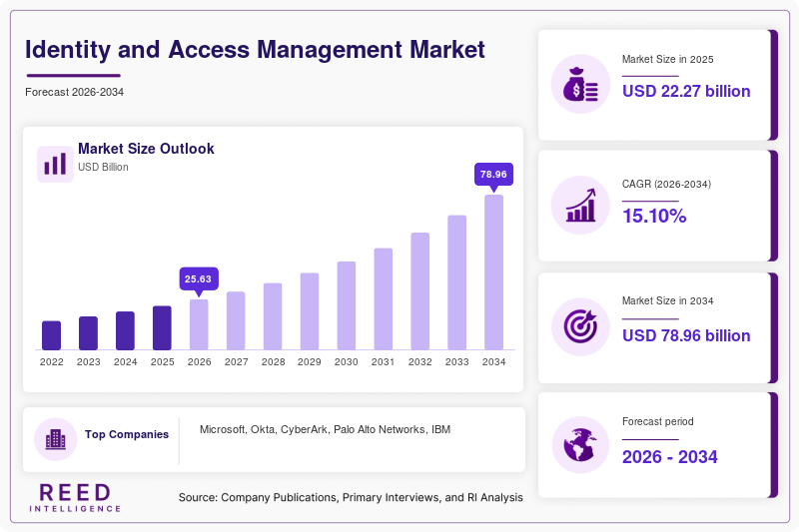Click the 2032 x-axis label
The image size is (799, 532).
tap(419, 362)
